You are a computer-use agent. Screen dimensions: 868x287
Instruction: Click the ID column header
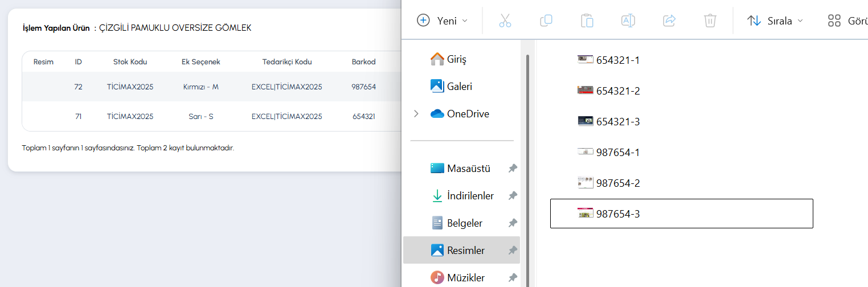pyautogui.click(x=79, y=61)
